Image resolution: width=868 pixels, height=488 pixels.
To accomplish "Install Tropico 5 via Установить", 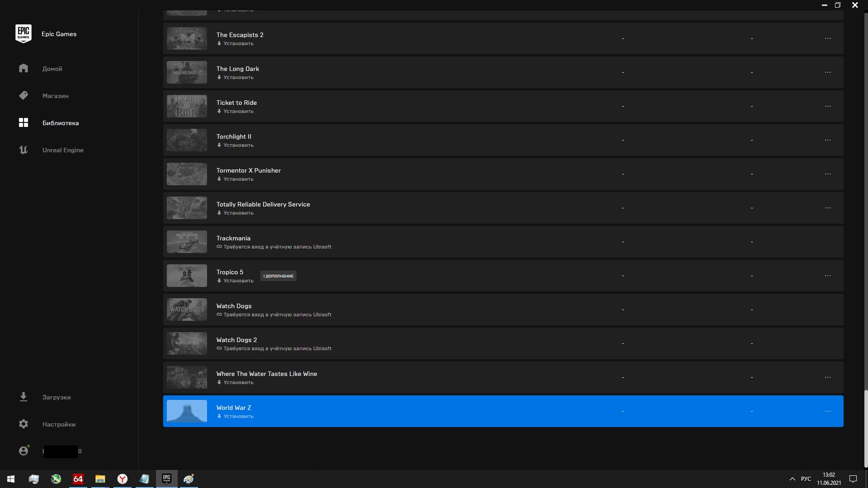I will click(x=235, y=281).
